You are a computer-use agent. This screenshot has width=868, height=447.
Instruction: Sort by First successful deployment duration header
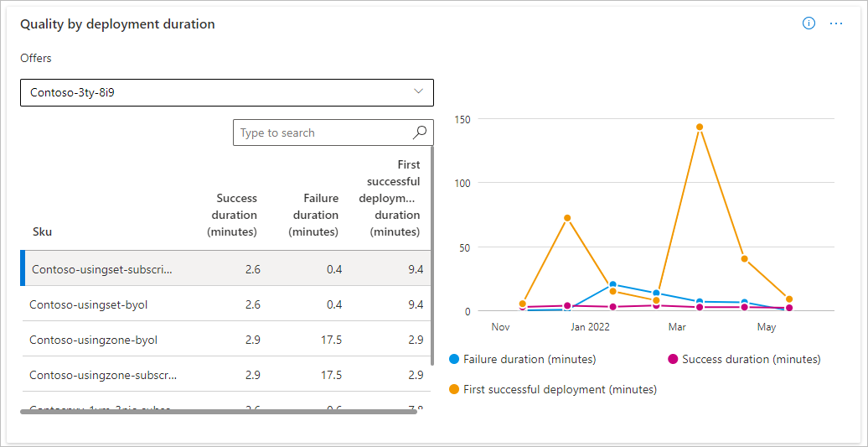[x=390, y=198]
